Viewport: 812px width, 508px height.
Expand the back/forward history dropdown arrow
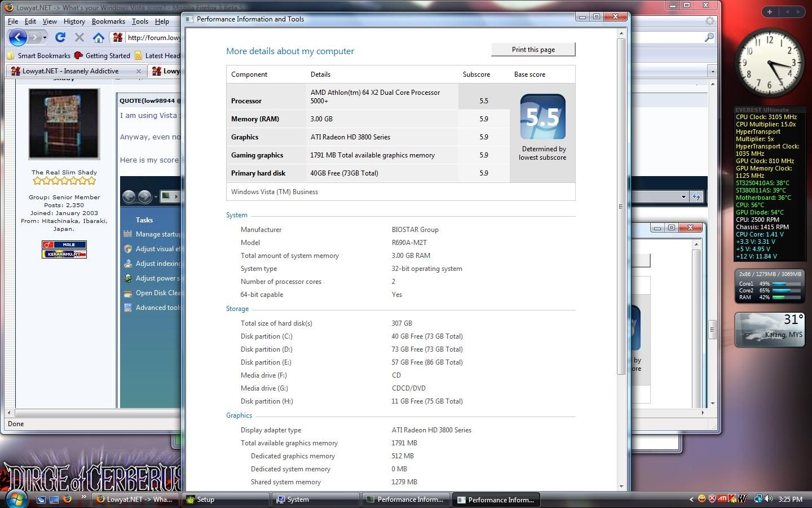click(x=45, y=38)
